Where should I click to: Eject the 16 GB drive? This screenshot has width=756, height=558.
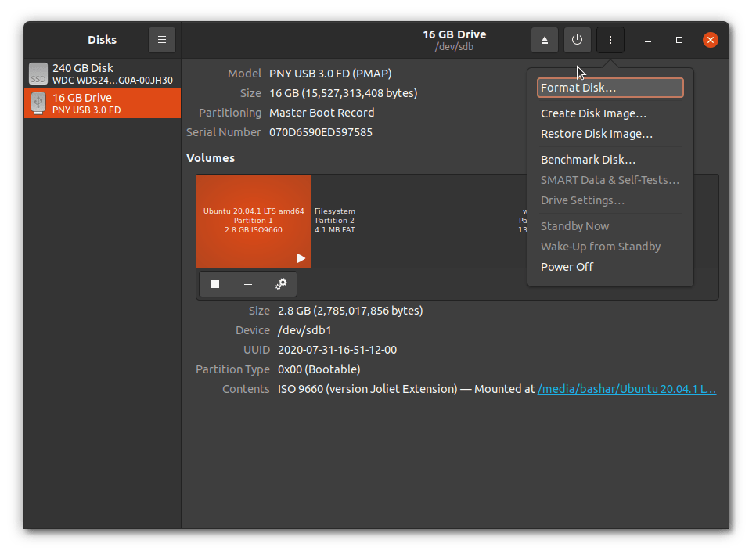545,40
